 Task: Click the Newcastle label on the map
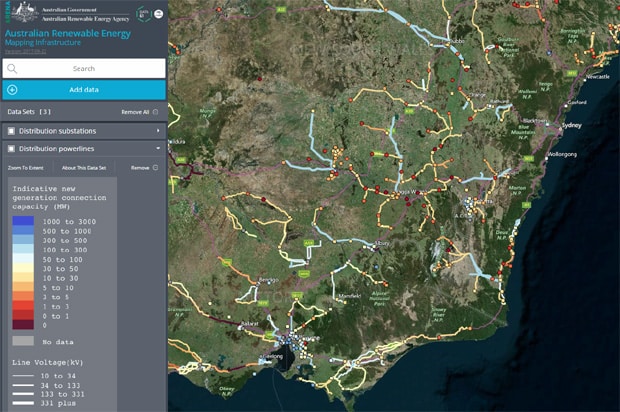(598, 76)
